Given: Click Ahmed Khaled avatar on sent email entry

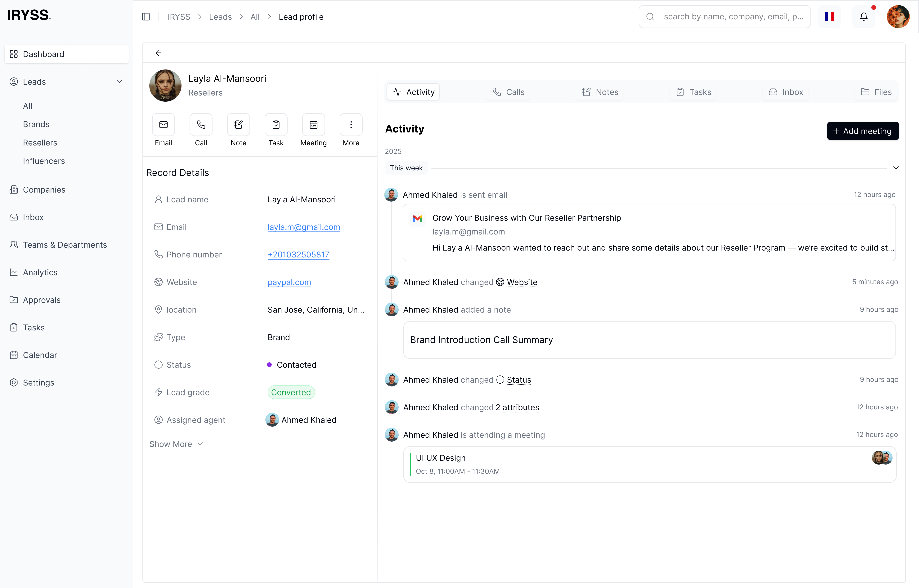Looking at the screenshot, I should [391, 195].
